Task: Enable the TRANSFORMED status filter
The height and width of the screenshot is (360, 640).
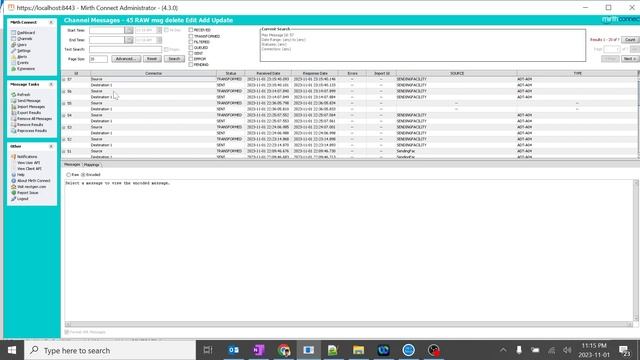Action: pos(191,36)
